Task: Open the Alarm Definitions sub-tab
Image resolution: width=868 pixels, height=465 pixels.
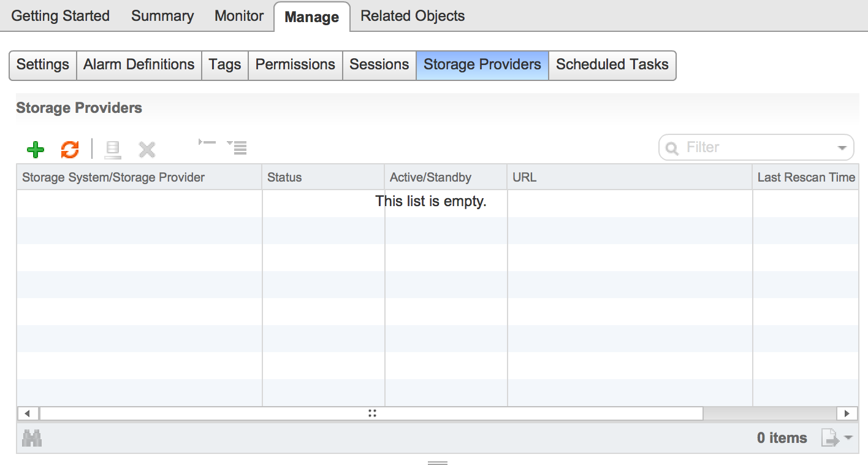Action: point(139,65)
